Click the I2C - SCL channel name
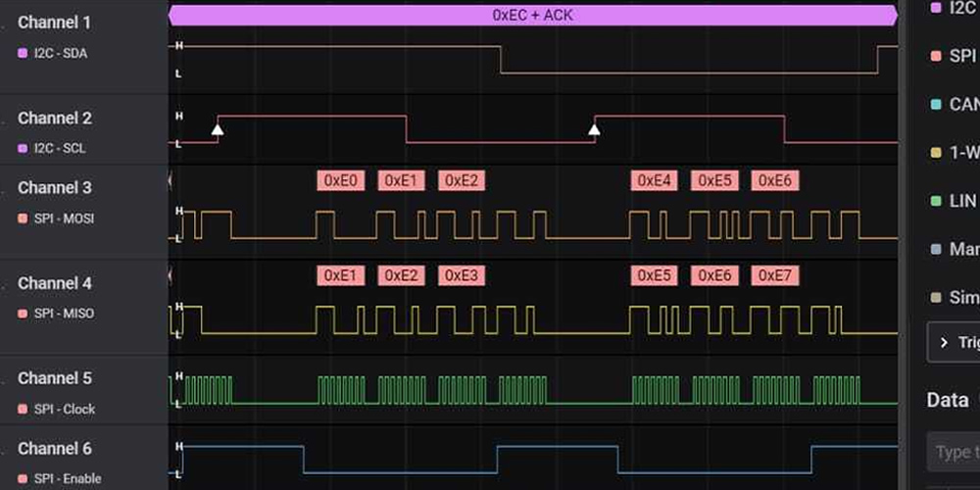The image size is (980, 490). [x=60, y=149]
